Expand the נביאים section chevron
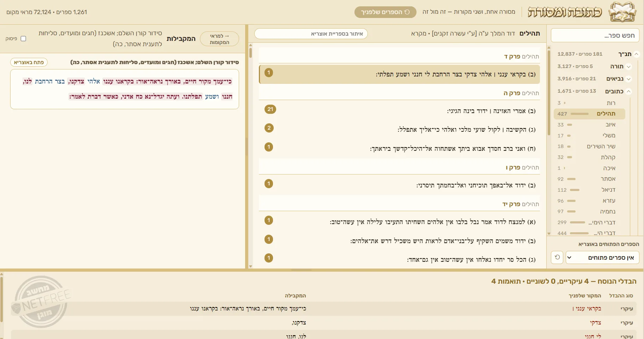Screen dimensions: 644x339 pos(628,79)
